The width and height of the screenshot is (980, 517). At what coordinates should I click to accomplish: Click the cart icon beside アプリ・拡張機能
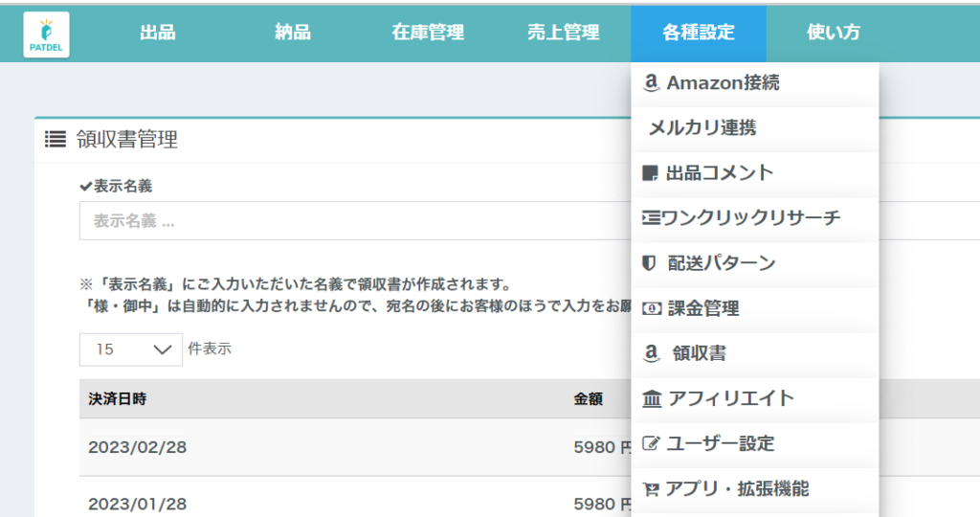tap(651, 489)
